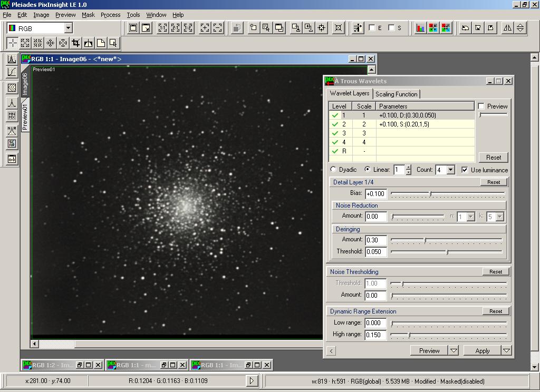The image size is (540, 392).
Task: Open the Curves tool icon
Action: [x=12, y=72]
